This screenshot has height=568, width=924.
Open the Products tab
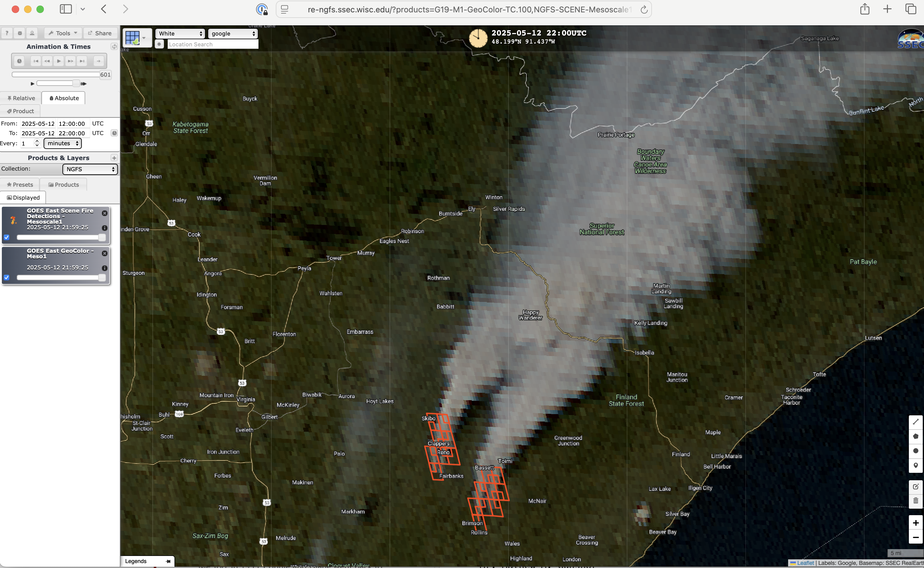63,185
